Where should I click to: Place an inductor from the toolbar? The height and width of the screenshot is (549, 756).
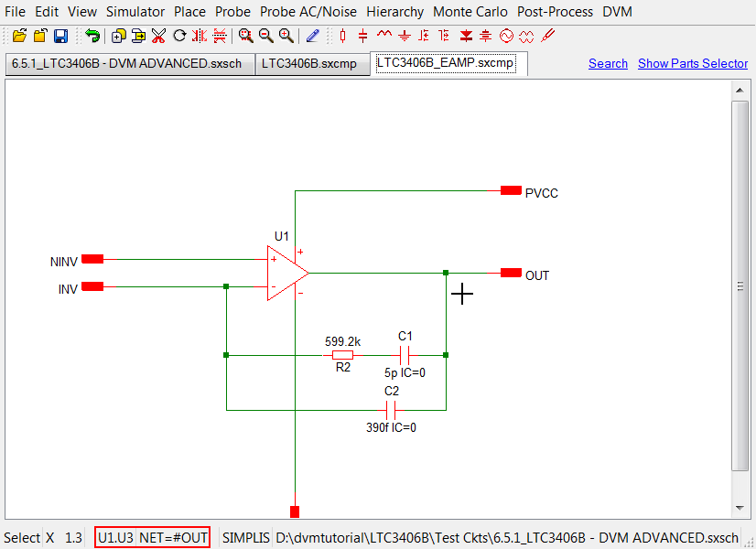pos(383,36)
